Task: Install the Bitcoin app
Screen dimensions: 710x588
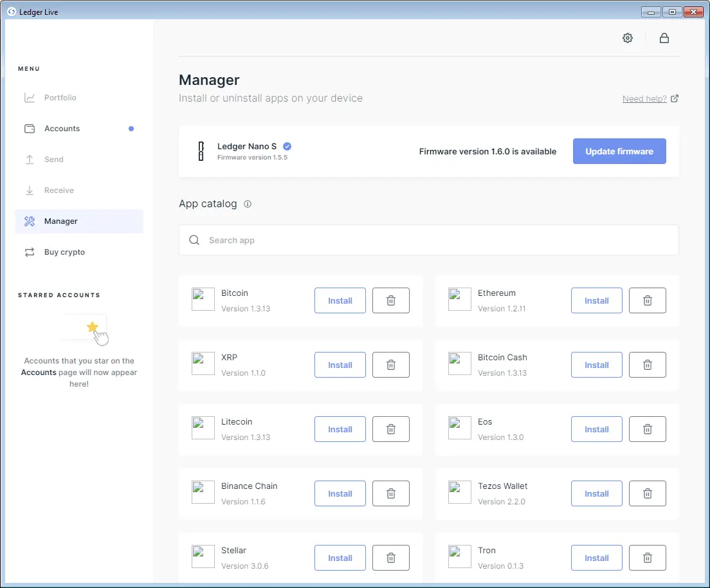Action: coord(340,300)
